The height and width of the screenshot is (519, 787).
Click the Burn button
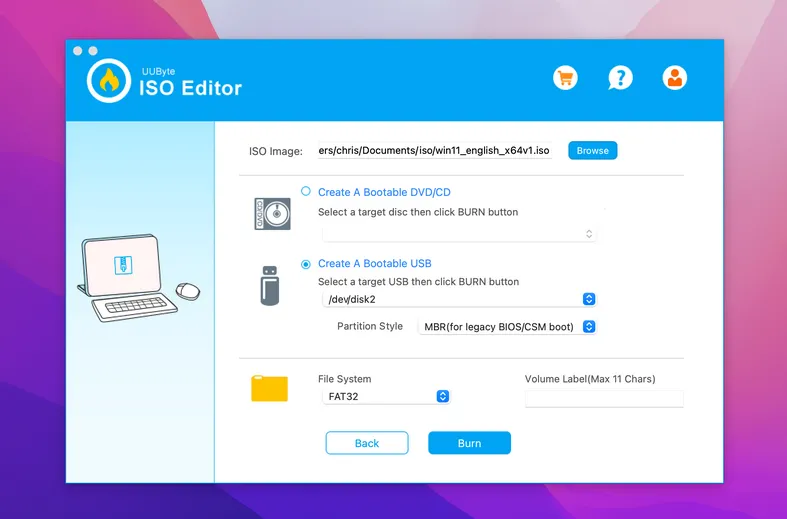click(x=469, y=443)
